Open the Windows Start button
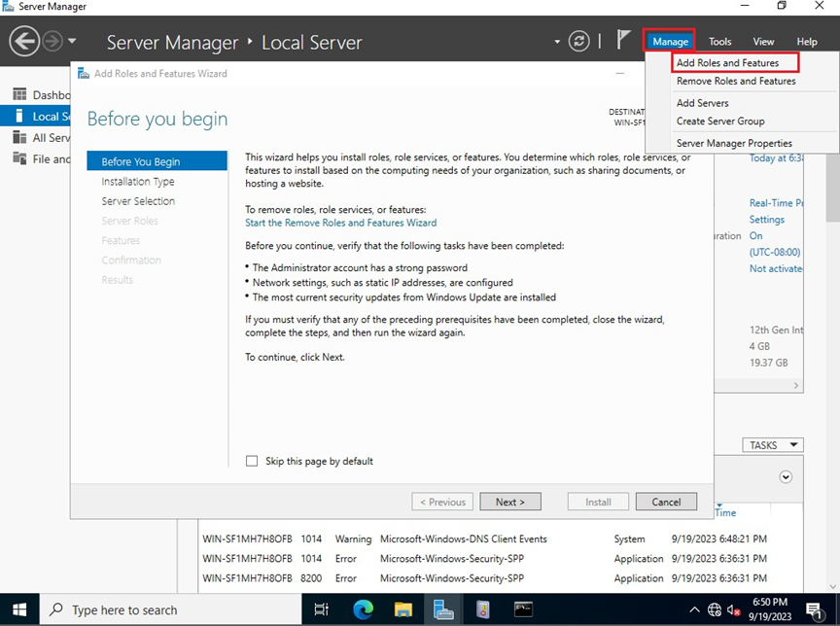 pyautogui.click(x=19, y=609)
